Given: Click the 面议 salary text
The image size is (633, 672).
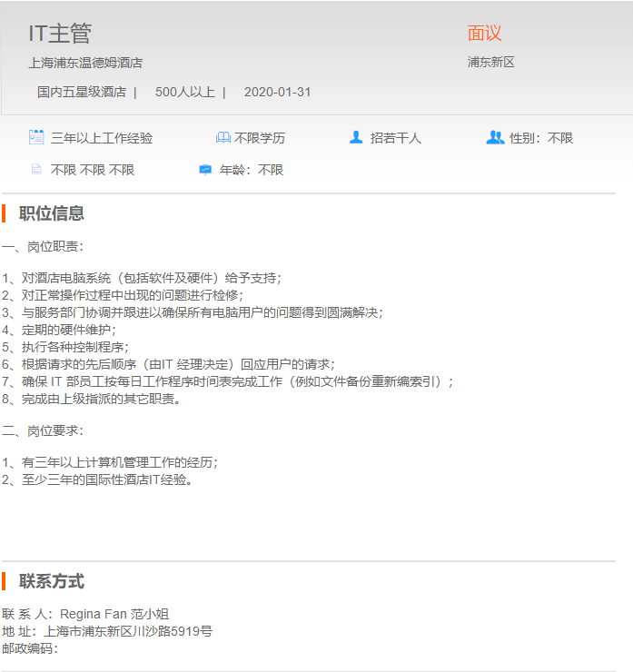Looking at the screenshot, I should tap(484, 34).
